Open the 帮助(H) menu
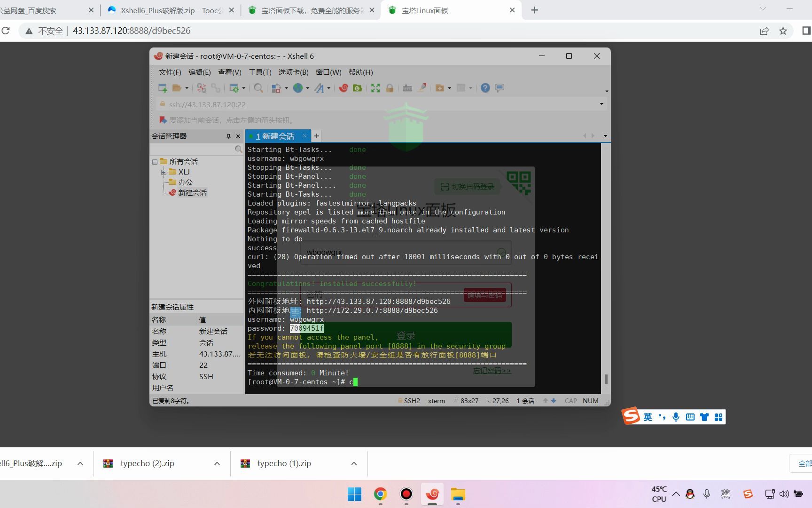The image size is (812, 508). pyautogui.click(x=360, y=72)
